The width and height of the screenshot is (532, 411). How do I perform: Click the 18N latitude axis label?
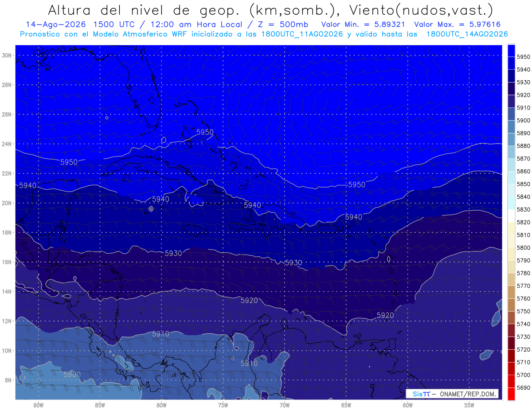[7, 232]
